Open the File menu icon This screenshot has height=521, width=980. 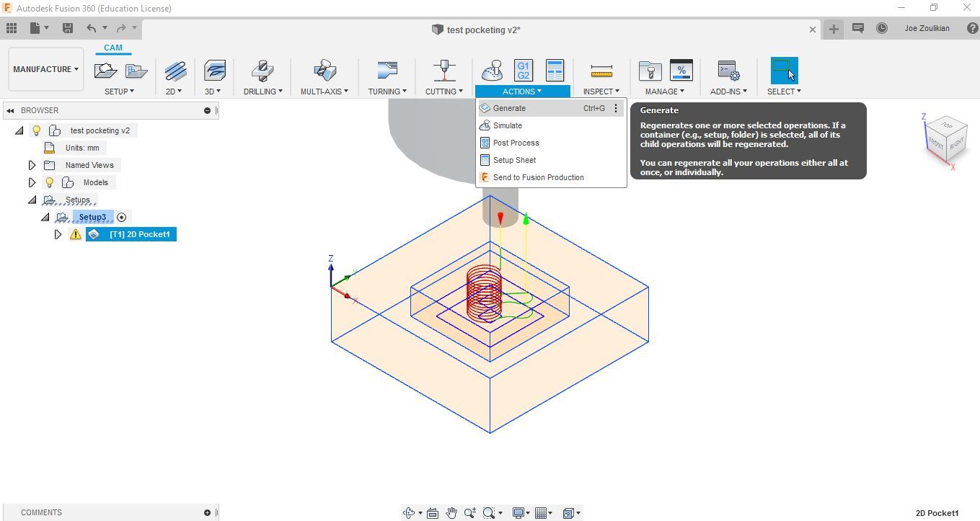coord(38,28)
